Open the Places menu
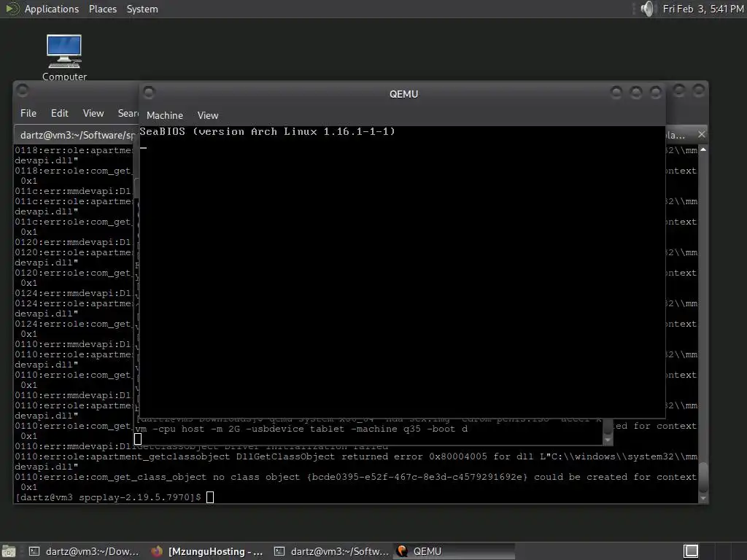Viewport: 747px width, 560px height. coord(102,9)
